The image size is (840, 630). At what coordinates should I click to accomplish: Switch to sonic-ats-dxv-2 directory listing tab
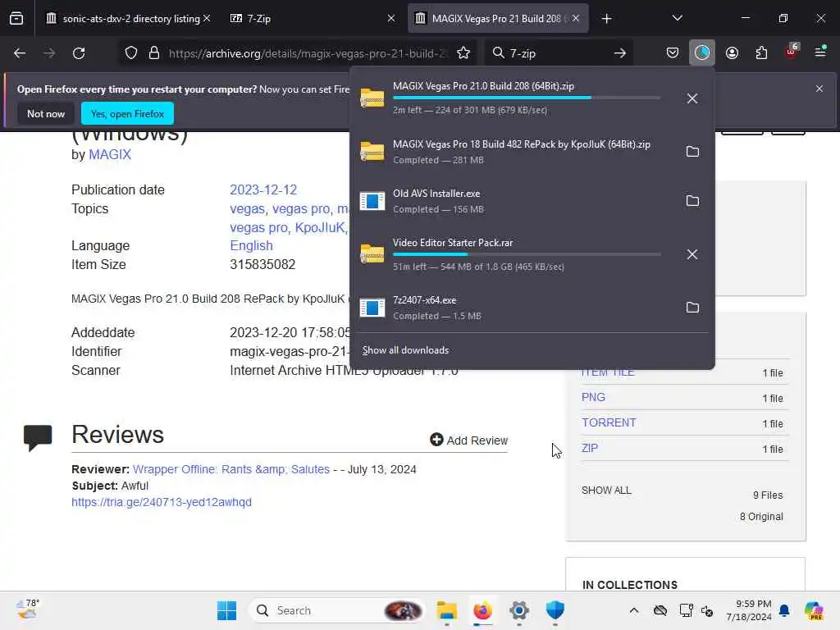[123, 19]
